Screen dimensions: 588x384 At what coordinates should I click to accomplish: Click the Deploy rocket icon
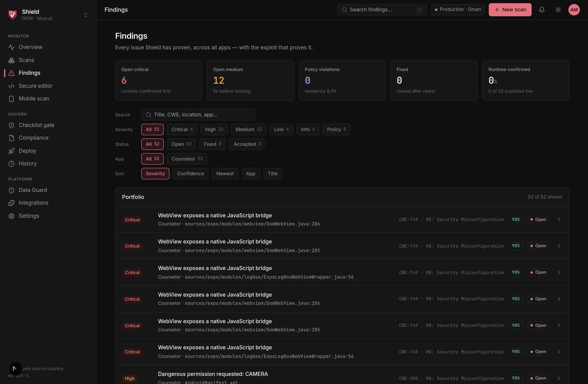11,151
